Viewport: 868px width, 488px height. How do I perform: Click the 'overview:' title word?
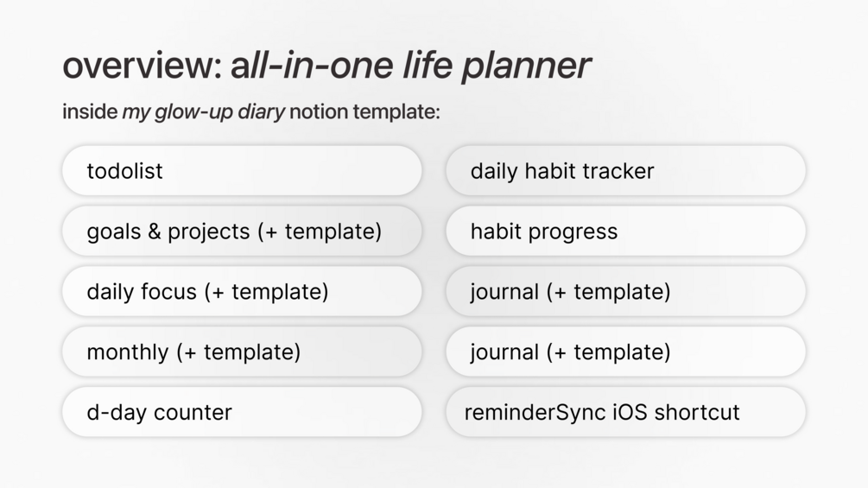pyautogui.click(x=143, y=67)
